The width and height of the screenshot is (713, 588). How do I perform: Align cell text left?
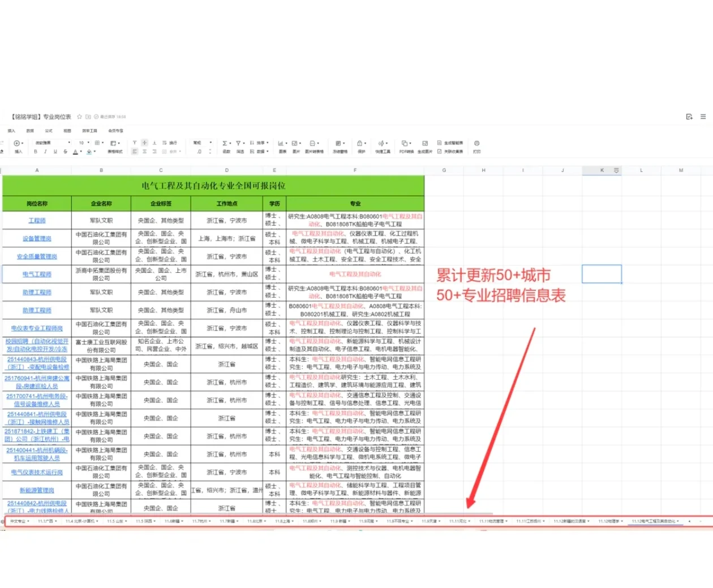click(135, 152)
